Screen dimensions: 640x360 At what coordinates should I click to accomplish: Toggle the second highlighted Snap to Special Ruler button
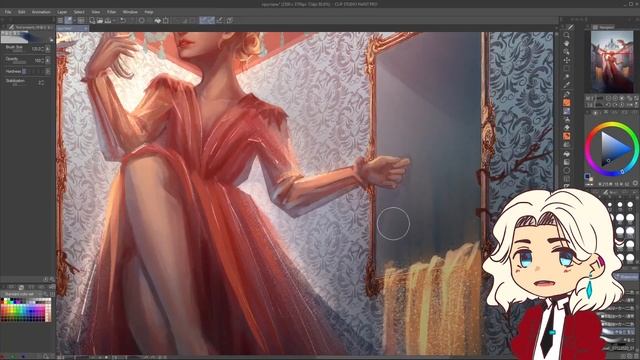(x=211, y=20)
